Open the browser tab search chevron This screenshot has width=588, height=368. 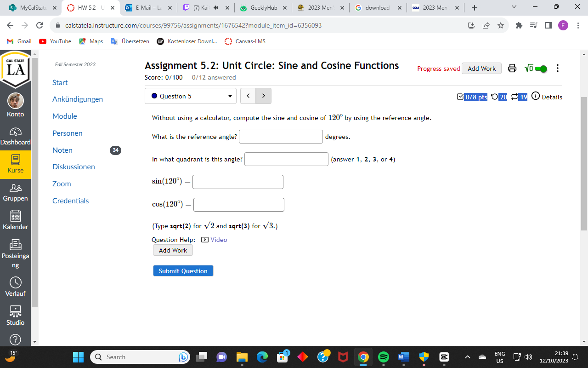514,7
